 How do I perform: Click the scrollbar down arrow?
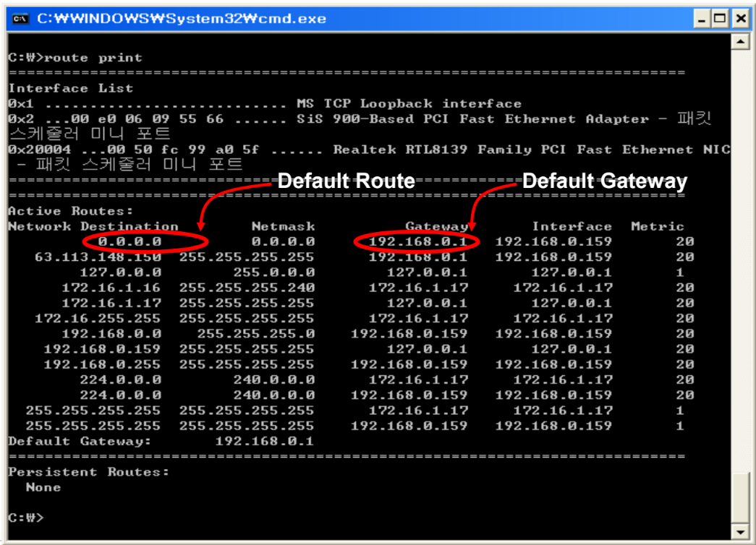(x=742, y=532)
